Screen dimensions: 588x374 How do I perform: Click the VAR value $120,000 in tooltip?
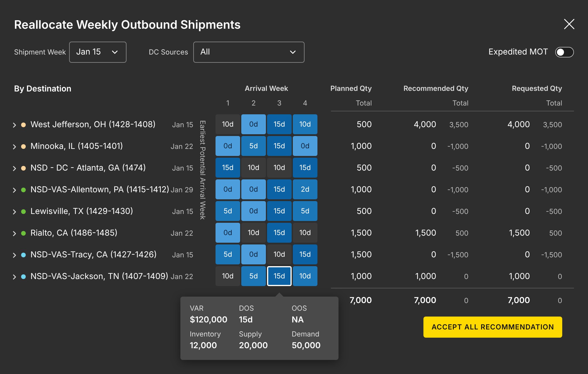(x=208, y=319)
